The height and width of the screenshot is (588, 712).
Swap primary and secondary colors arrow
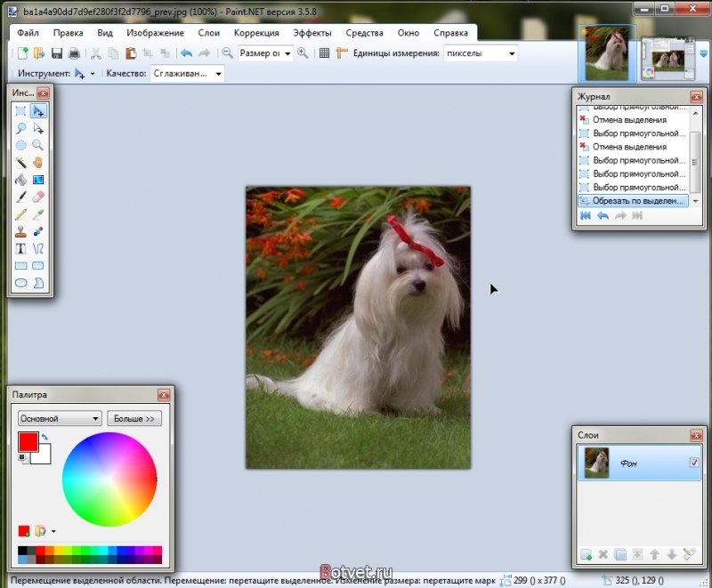coord(44,437)
